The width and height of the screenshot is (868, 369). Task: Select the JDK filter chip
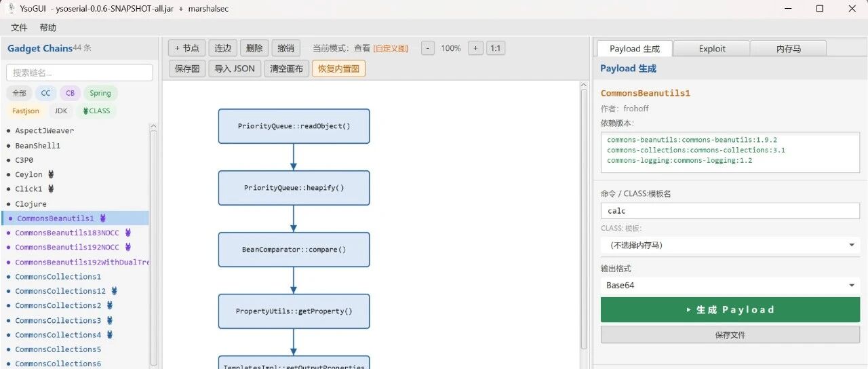[x=61, y=111]
